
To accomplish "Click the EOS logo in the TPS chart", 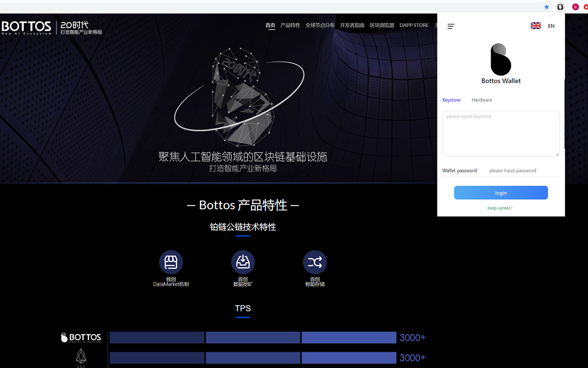I will click(x=81, y=357).
